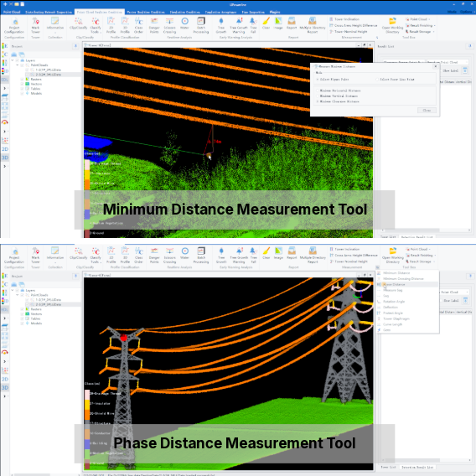This screenshot has width=476, height=476.
Task: Select Phase Distance in measurement menu
Action: (x=407, y=284)
